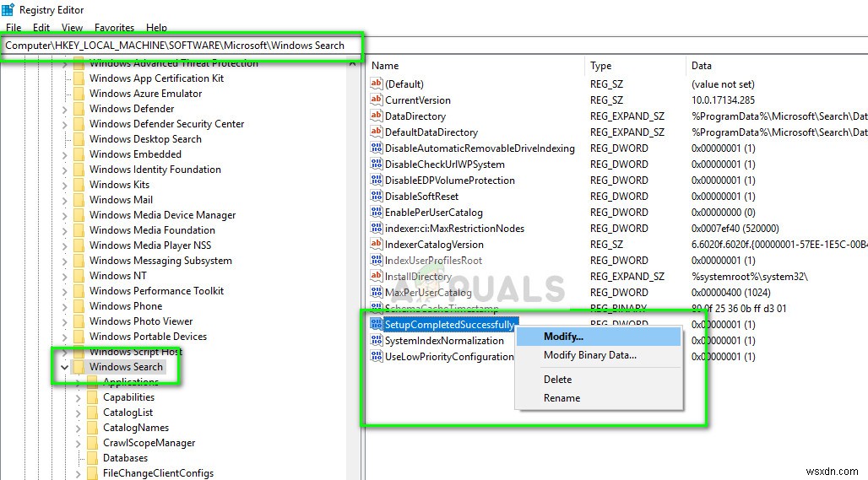Click the SetupCompletedSuccessfully DWORD icon
868x480 pixels.
point(377,324)
